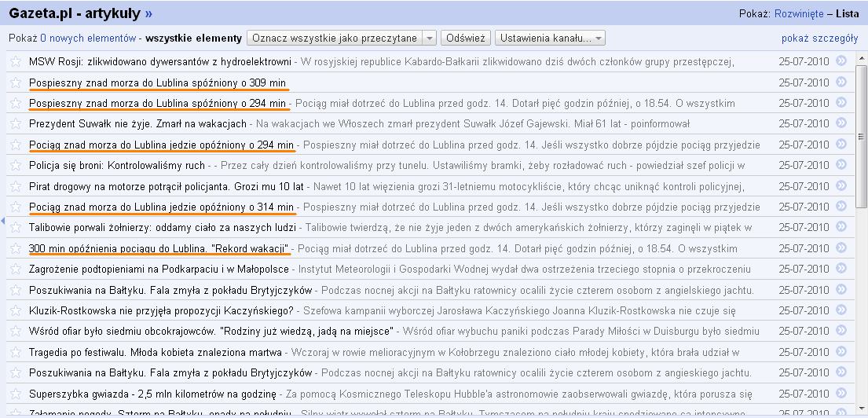Screen dimensions: 868x418
Task: Star the Talibowie porwali żołnierzy article
Action: (15, 228)
